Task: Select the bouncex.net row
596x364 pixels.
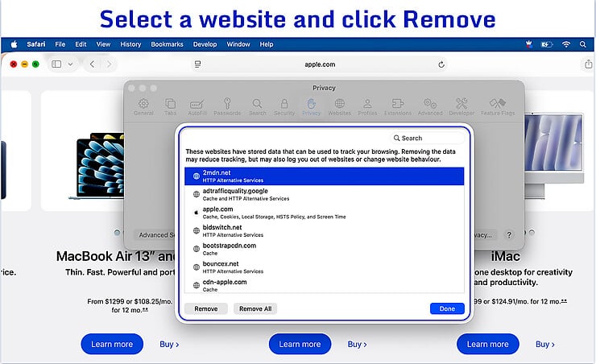Action: click(x=325, y=267)
